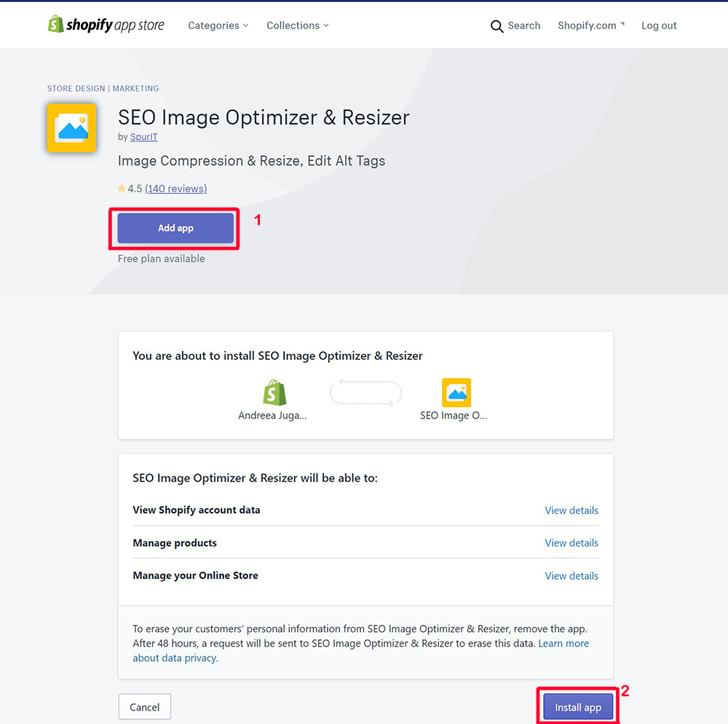Open the Categories dropdown menu

pyautogui.click(x=218, y=25)
